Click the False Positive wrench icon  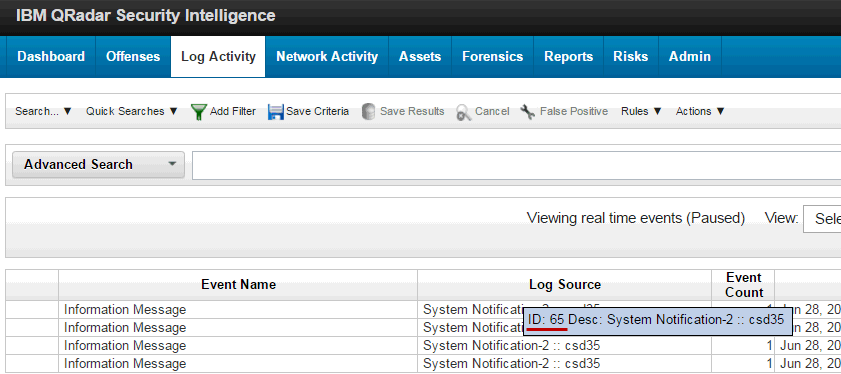pyautogui.click(x=528, y=112)
